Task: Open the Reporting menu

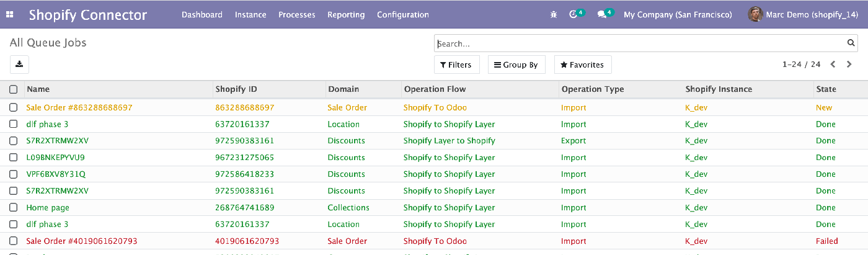Action: pyautogui.click(x=346, y=14)
